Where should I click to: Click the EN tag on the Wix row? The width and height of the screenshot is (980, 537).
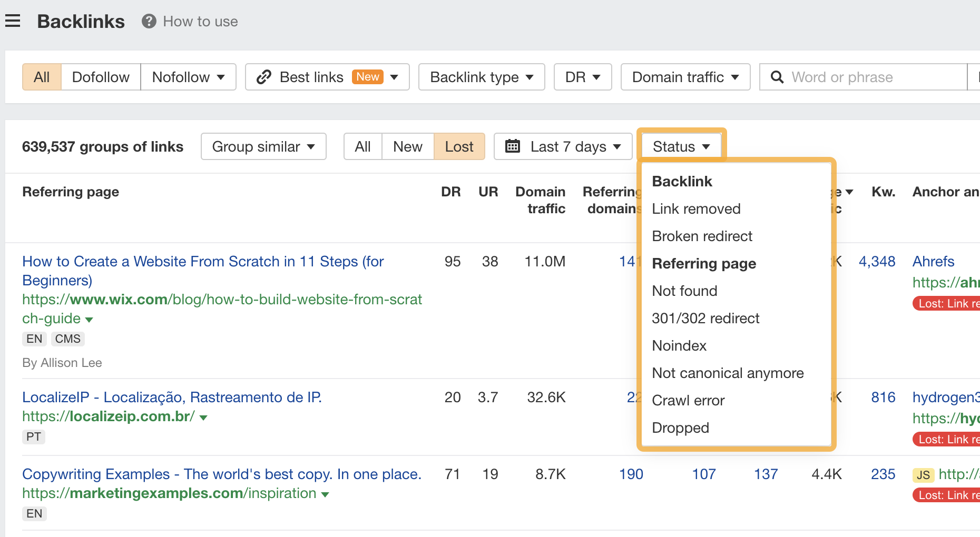click(34, 339)
